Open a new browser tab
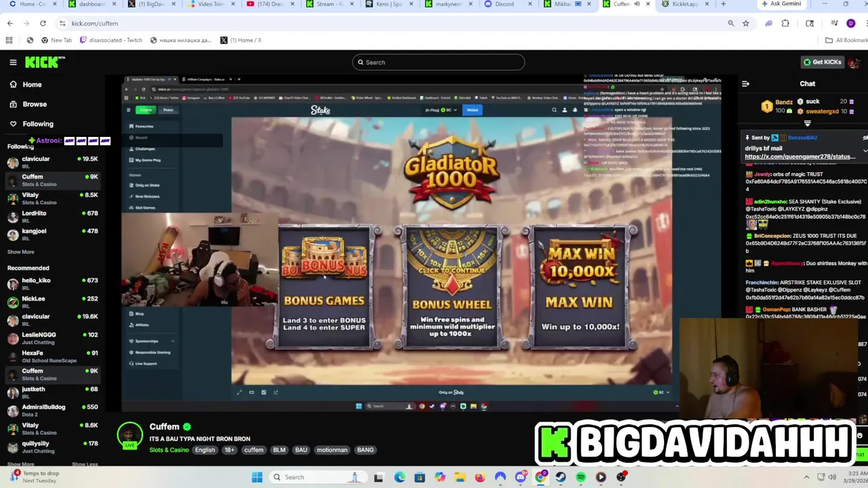Viewport: 868px width, 488px height. pos(723,4)
